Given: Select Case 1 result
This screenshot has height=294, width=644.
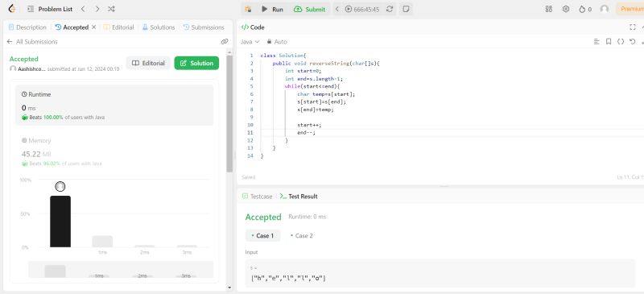Looking at the screenshot, I should point(263,236).
